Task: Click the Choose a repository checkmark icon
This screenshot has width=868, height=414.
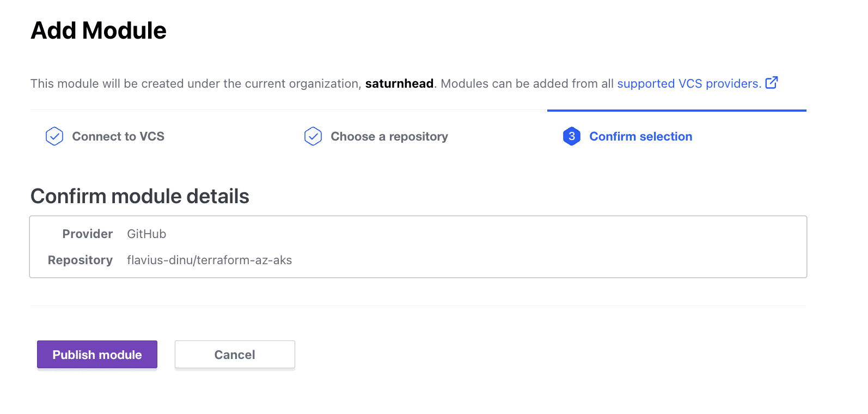Action: point(313,136)
